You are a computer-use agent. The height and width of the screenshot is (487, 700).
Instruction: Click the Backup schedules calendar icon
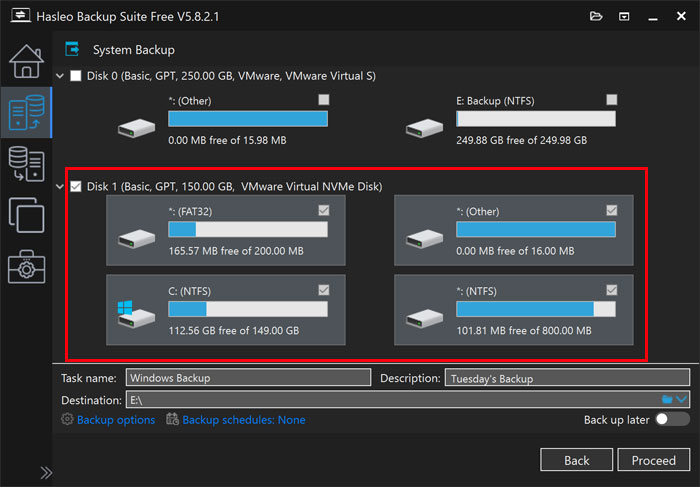point(172,419)
